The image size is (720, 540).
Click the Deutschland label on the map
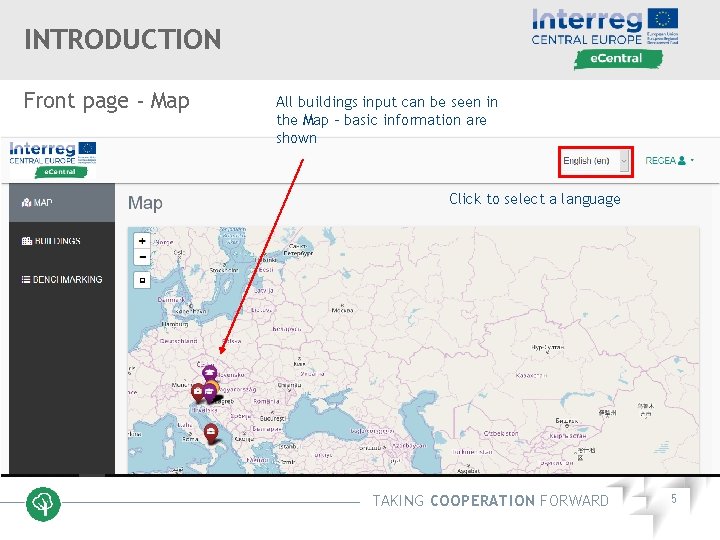pos(178,341)
